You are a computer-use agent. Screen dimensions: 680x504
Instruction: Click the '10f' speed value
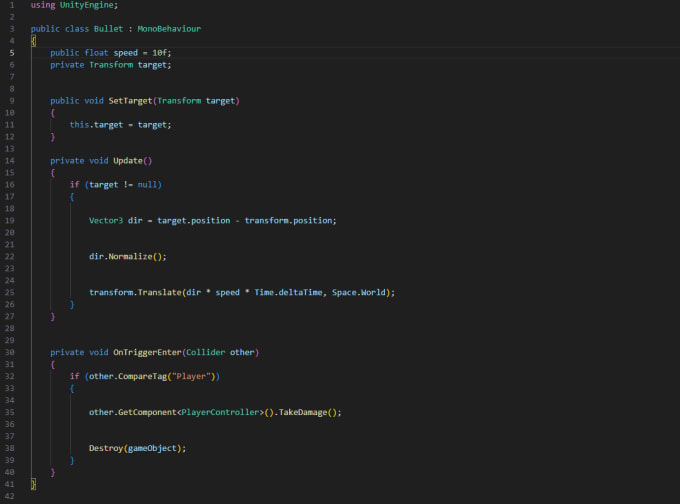pyautogui.click(x=159, y=53)
